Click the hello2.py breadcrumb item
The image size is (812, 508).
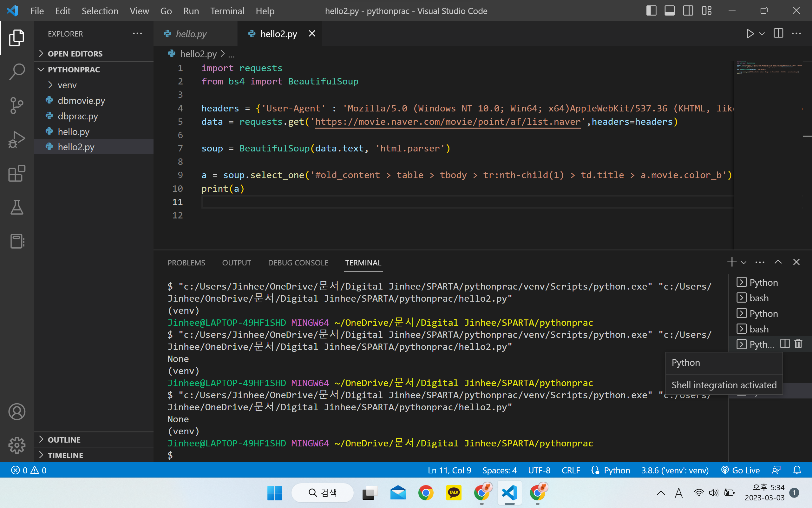pyautogui.click(x=198, y=54)
